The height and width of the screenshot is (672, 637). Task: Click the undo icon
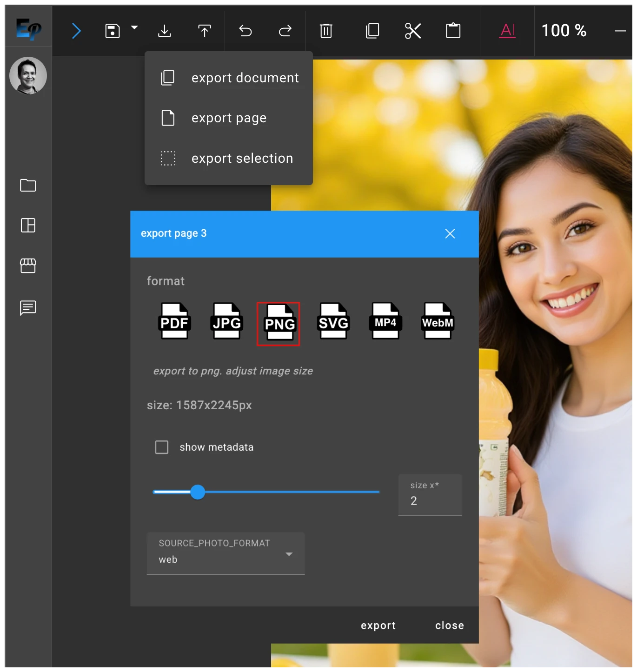(245, 31)
